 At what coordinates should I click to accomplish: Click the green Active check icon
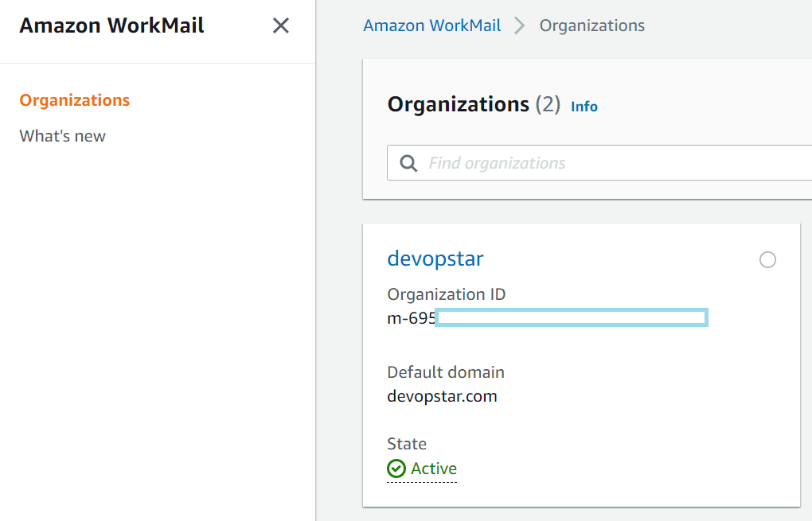(x=396, y=468)
